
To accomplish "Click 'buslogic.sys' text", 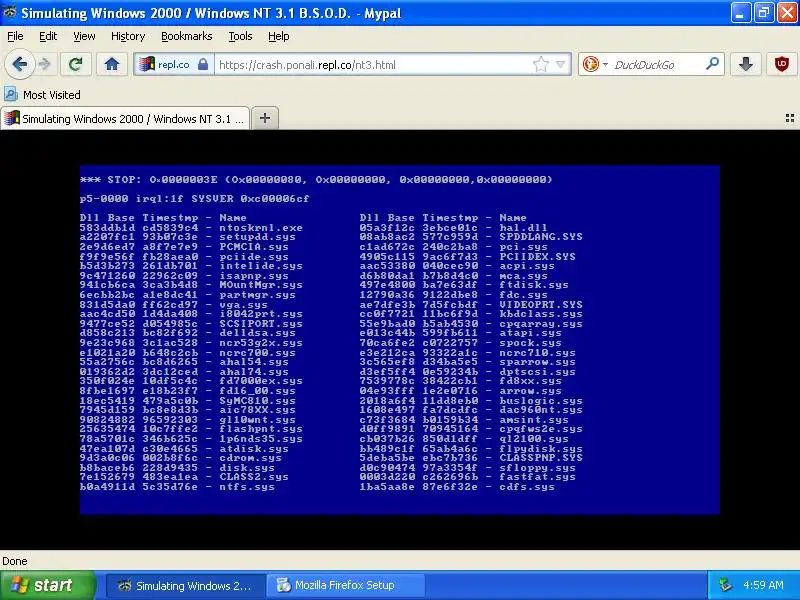I will (x=541, y=401).
